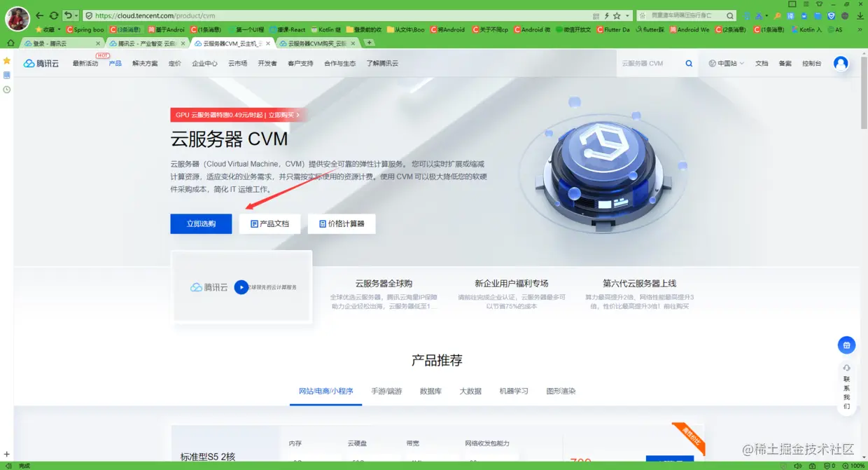This screenshot has width=868, height=470.
Task: Click the Tencent Cloud logo
Action: tap(41, 63)
